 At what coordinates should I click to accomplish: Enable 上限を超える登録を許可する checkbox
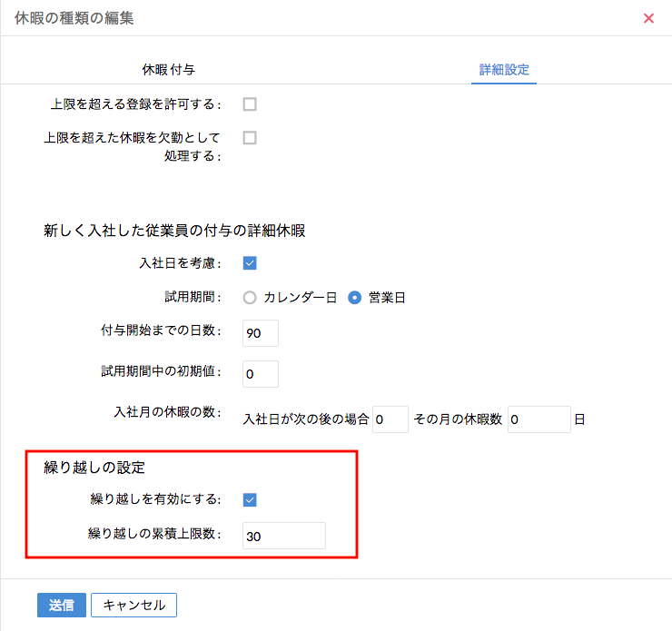click(250, 104)
